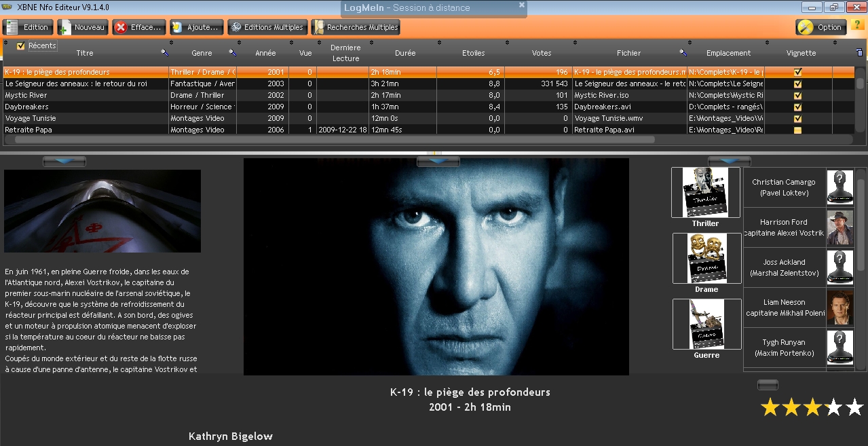Click sort arrows above Année column
868x446 pixels.
coord(238,42)
